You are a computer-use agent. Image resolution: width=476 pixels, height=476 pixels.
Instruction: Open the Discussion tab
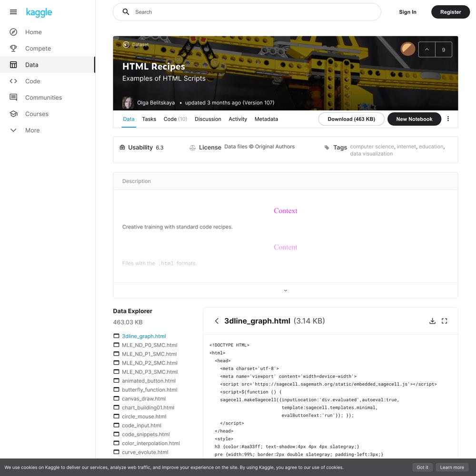208,119
